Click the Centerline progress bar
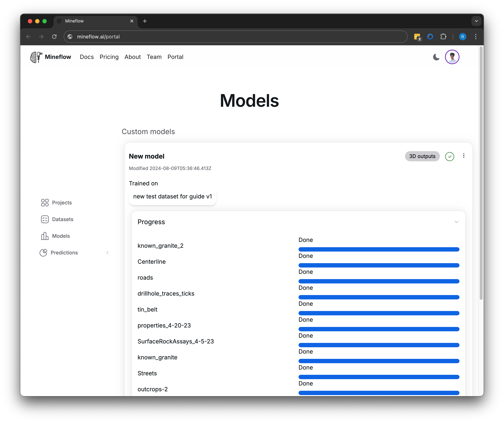Viewport: 504px width, 423px height. pos(379,265)
